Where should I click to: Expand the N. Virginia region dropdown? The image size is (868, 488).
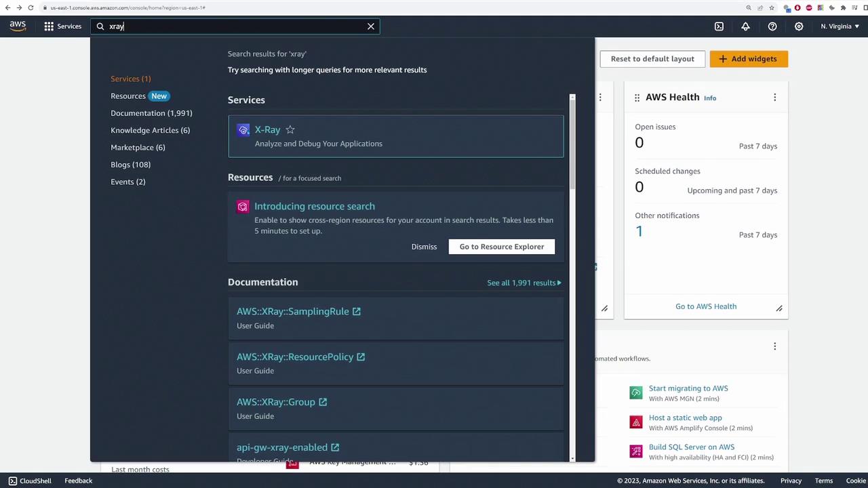[840, 26]
